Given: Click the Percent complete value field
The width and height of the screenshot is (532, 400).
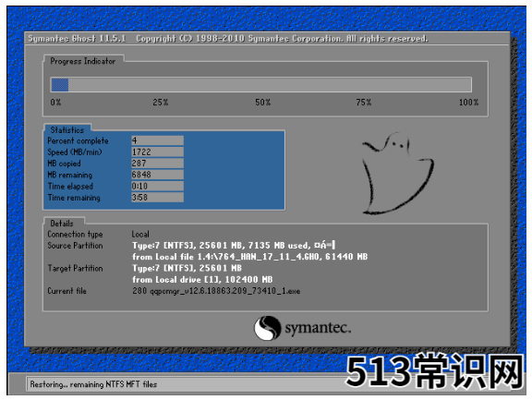Looking at the screenshot, I should [x=157, y=140].
